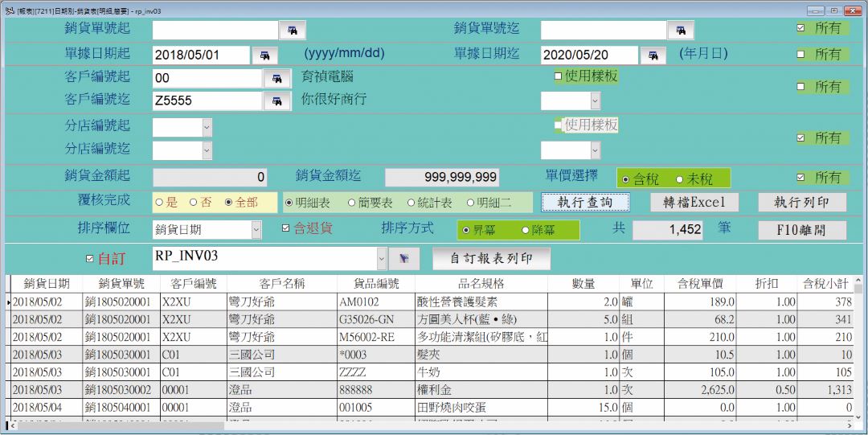Screen dimensions: 868x435
Task: Click 銷貨日期 column header
Action: (x=47, y=284)
